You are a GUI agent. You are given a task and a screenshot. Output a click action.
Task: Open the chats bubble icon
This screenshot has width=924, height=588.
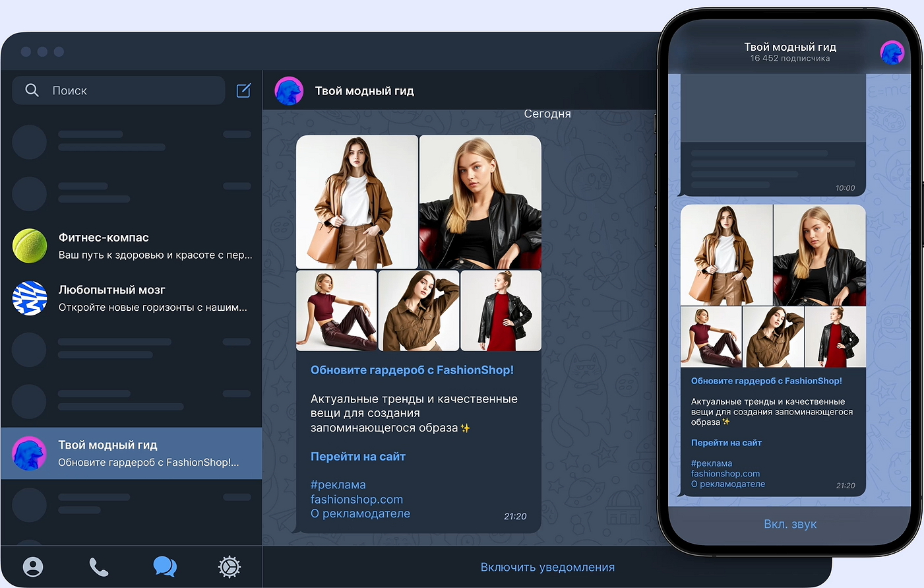pos(164,566)
